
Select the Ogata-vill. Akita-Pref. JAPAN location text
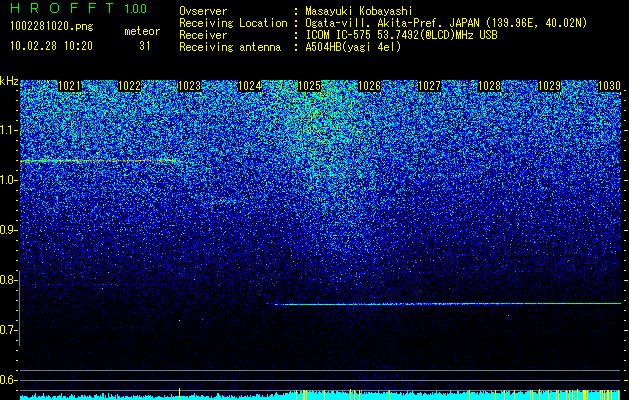point(446,23)
